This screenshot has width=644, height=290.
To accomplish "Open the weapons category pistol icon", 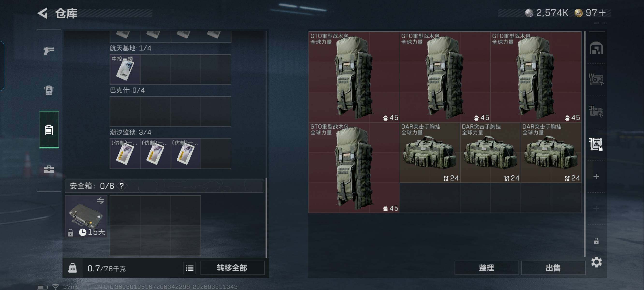I will coord(49,51).
